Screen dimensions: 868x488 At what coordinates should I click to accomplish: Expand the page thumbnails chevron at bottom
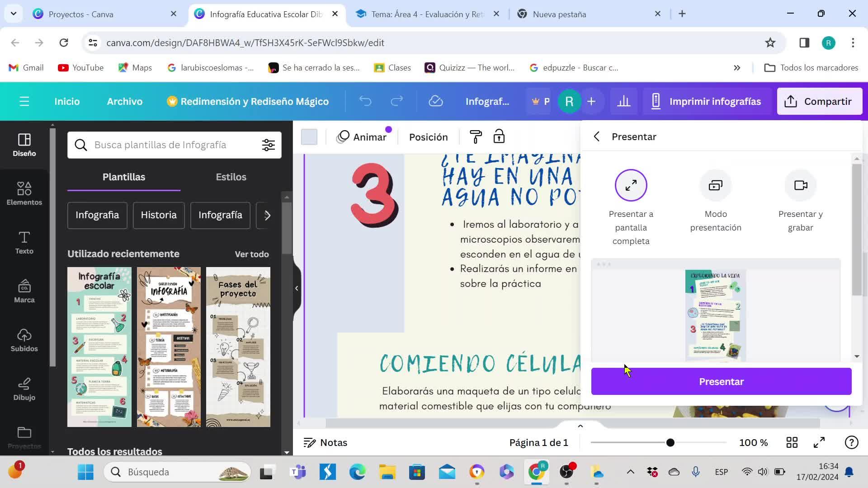[x=580, y=426]
